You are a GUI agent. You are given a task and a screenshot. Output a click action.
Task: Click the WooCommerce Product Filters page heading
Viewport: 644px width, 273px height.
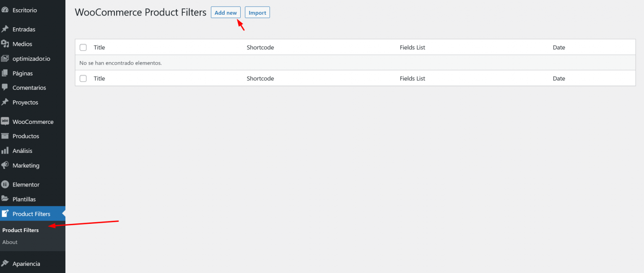pos(140,12)
